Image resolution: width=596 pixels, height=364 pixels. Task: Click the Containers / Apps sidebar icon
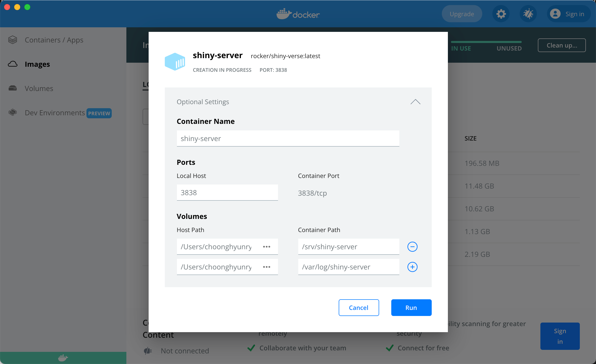tap(13, 40)
